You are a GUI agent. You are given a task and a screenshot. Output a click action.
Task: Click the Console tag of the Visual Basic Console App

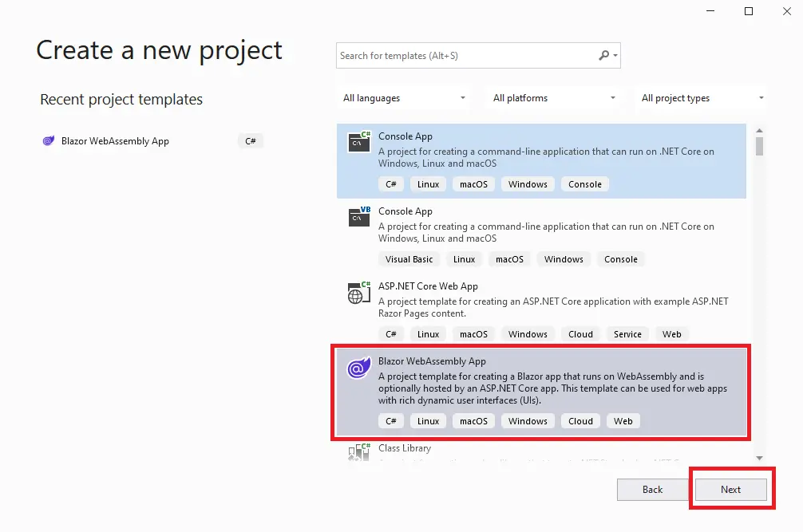[x=621, y=259]
